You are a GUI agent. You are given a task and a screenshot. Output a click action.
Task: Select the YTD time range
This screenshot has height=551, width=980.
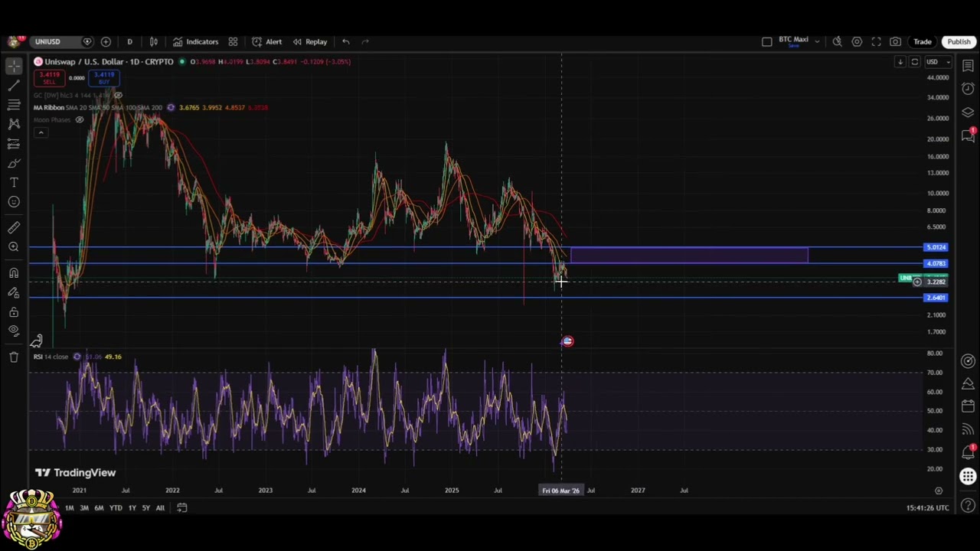(116, 507)
